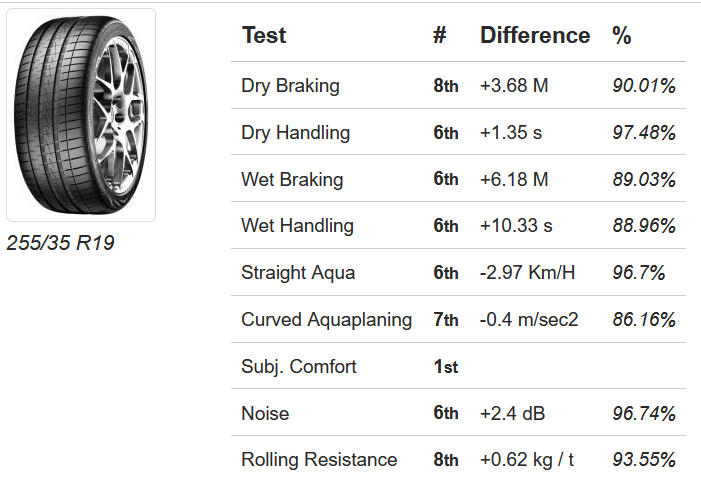Click the Straight Aqua test label
This screenshot has width=701, height=481.
tap(298, 273)
